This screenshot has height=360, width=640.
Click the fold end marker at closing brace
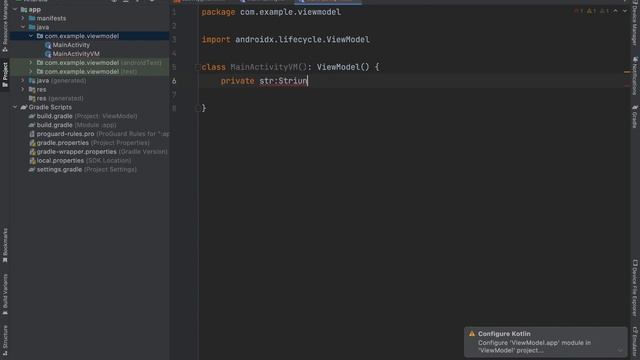(x=198, y=108)
